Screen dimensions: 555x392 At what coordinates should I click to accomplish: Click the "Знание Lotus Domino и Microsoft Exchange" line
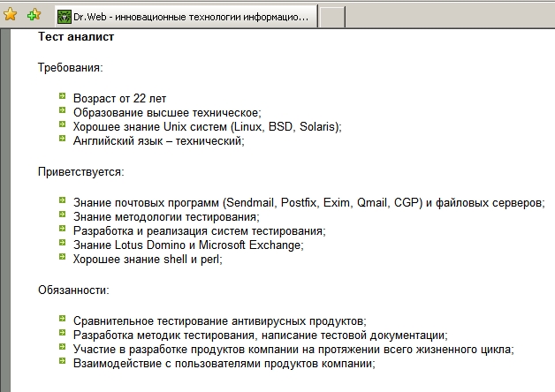(189, 245)
